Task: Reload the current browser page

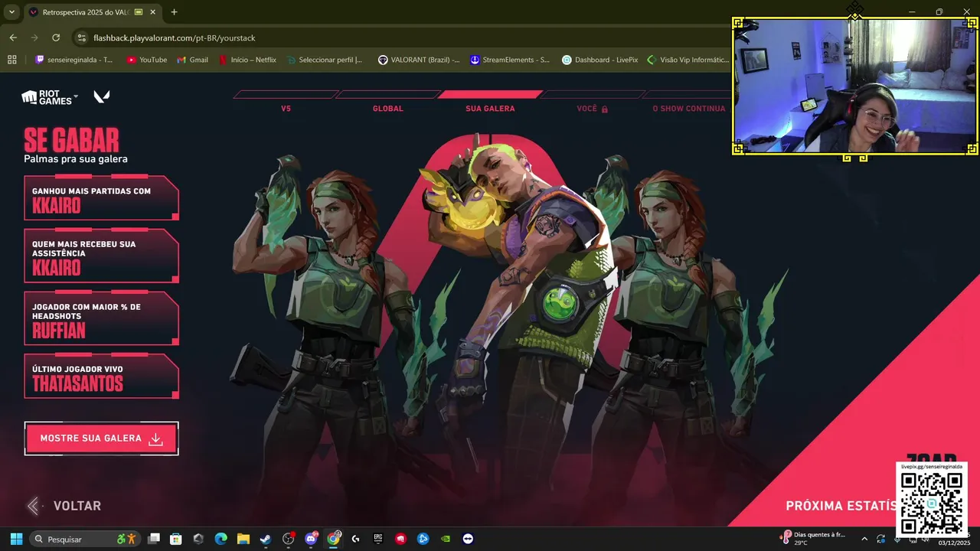Action: click(x=56, y=37)
